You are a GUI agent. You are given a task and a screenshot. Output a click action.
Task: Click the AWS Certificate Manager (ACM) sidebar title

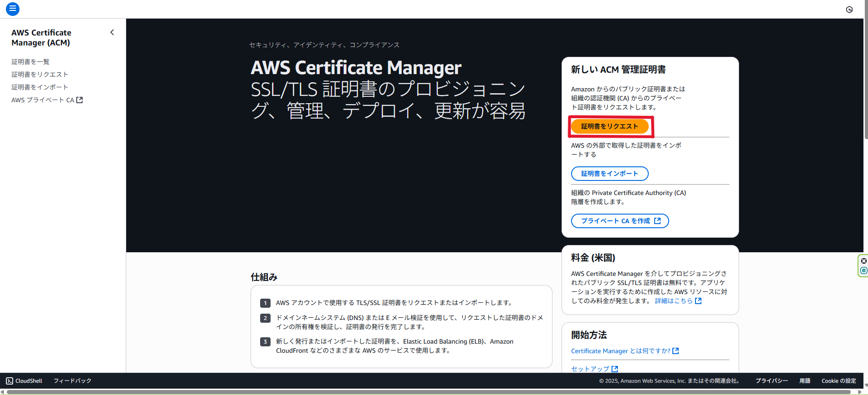click(41, 38)
